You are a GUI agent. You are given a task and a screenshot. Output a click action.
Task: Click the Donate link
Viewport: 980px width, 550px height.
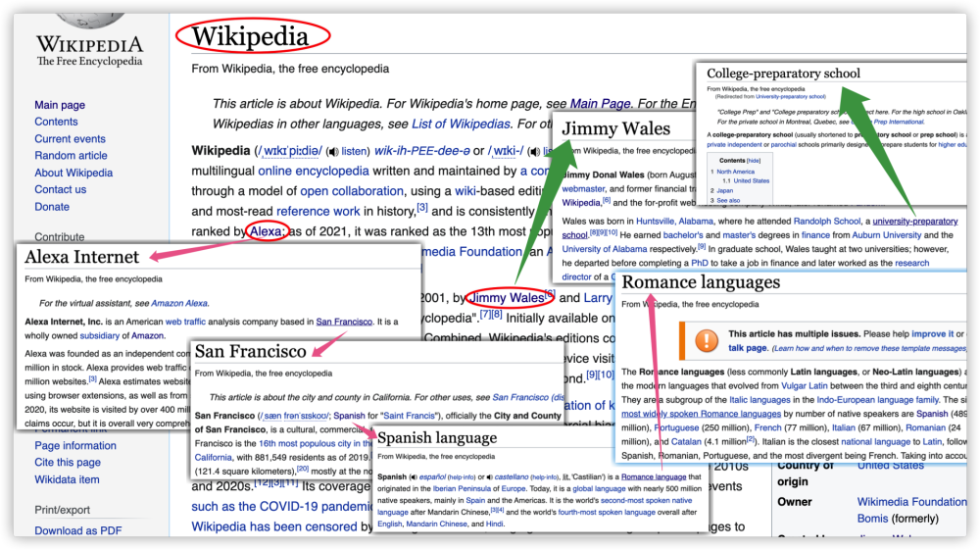[52, 207]
